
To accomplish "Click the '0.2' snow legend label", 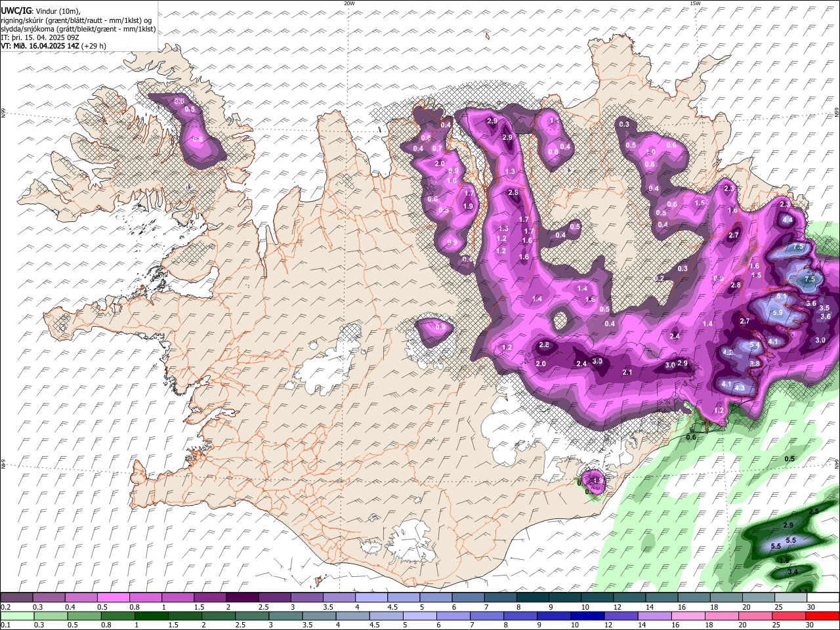I will (x=5, y=607).
